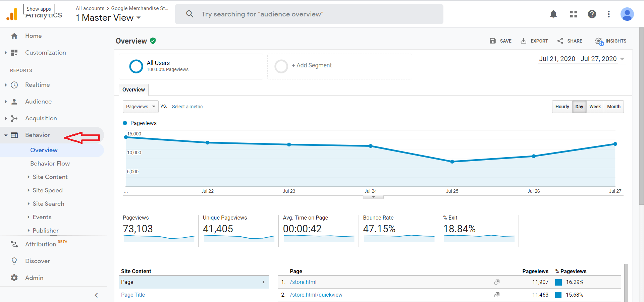This screenshot has width=644, height=302.
Task: Expand the Realtime reports arrow
Action: click(6, 85)
